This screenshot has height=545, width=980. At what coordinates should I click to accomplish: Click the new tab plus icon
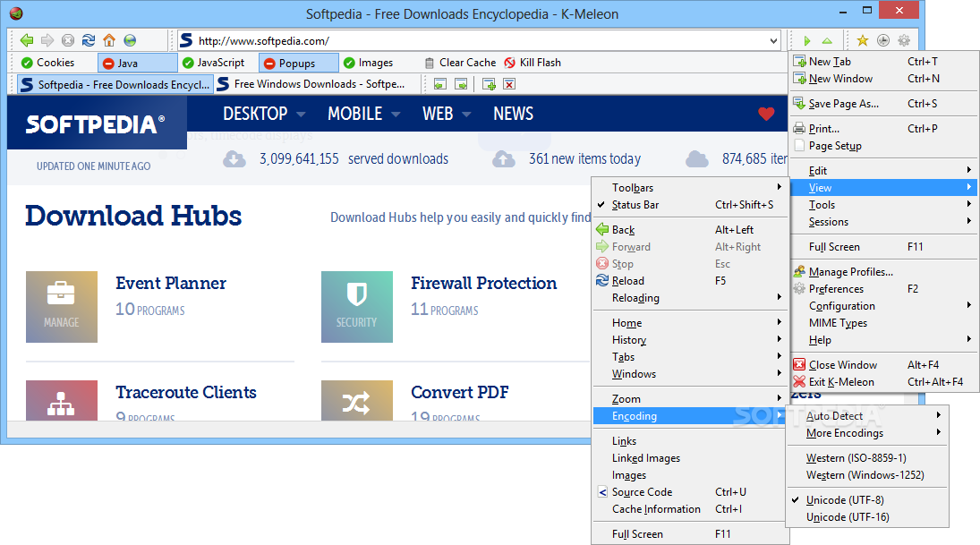(489, 84)
